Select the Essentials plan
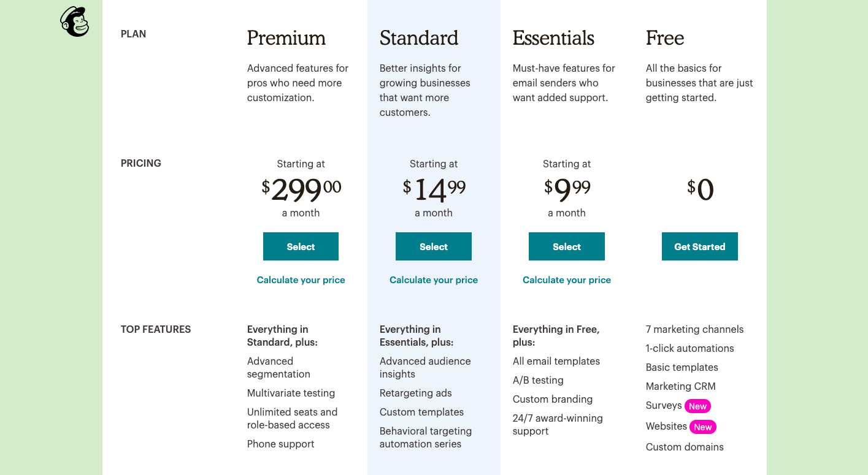This screenshot has width=868, height=475. [x=566, y=246]
